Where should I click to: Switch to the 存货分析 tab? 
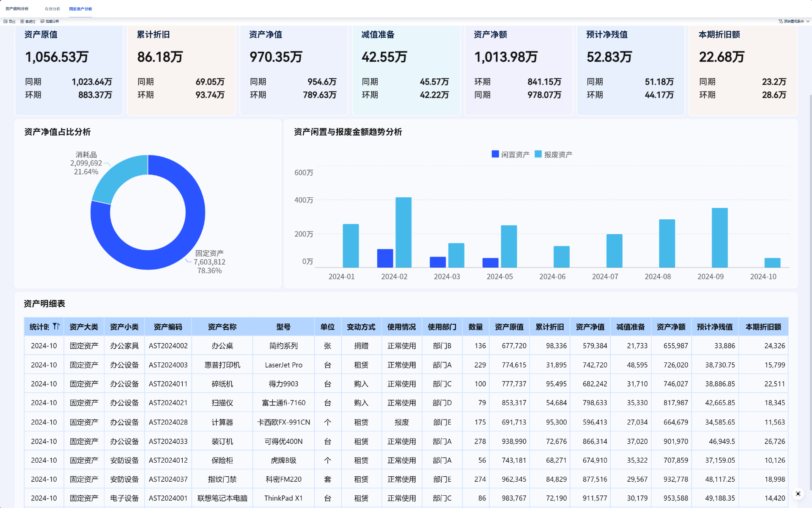click(x=52, y=9)
